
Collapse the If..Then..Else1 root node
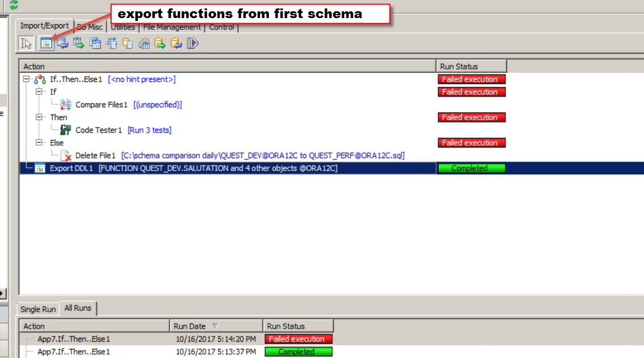pos(26,78)
